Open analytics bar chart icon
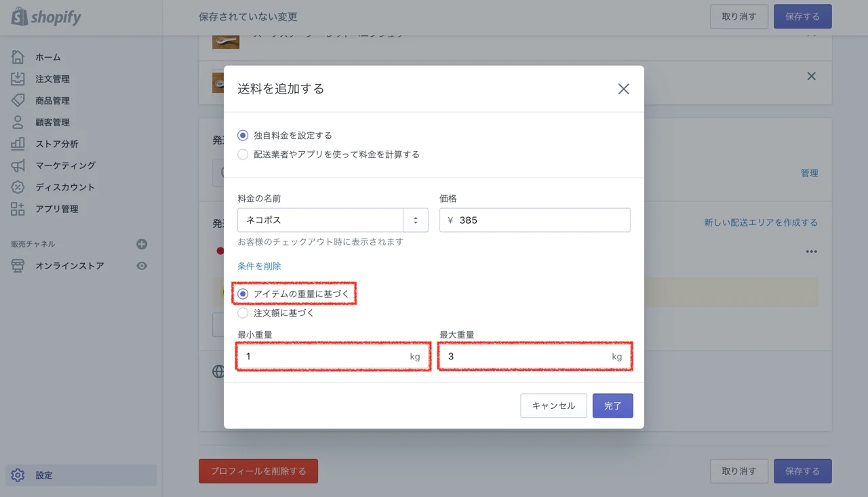The width and height of the screenshot is (868, 497). tap(18, 144)
